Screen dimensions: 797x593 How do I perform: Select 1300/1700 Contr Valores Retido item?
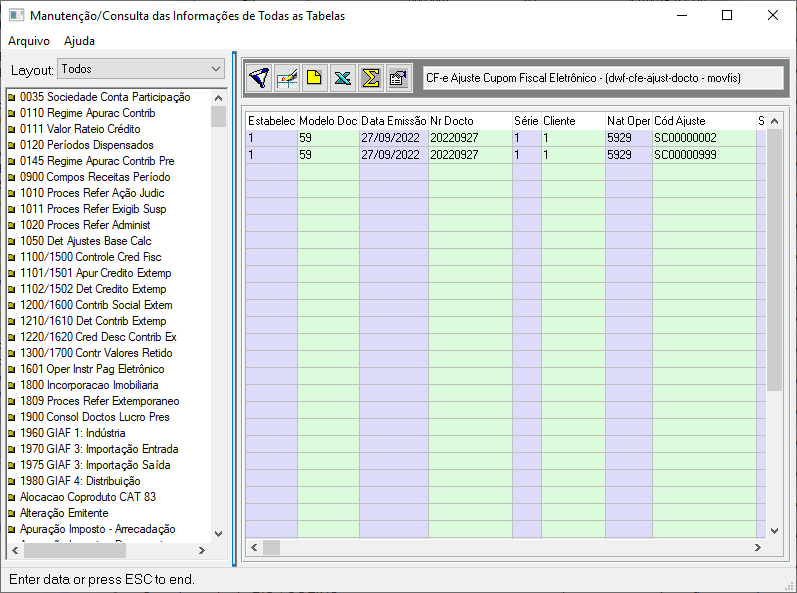[96, 353]
